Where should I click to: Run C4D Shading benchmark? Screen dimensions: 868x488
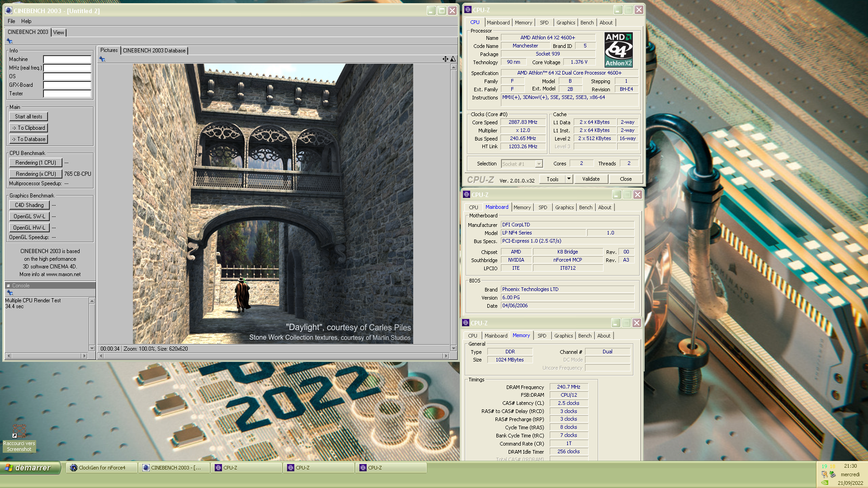29,205
